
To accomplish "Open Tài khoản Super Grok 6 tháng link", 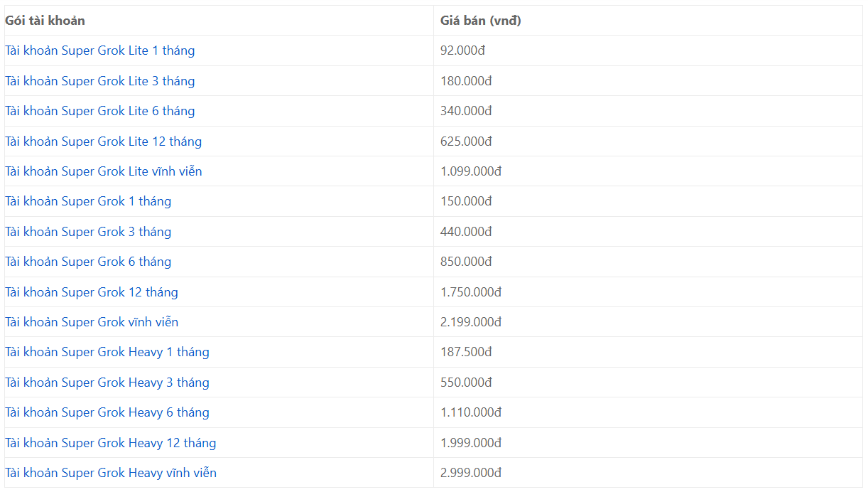I will (x=88, y=262).
